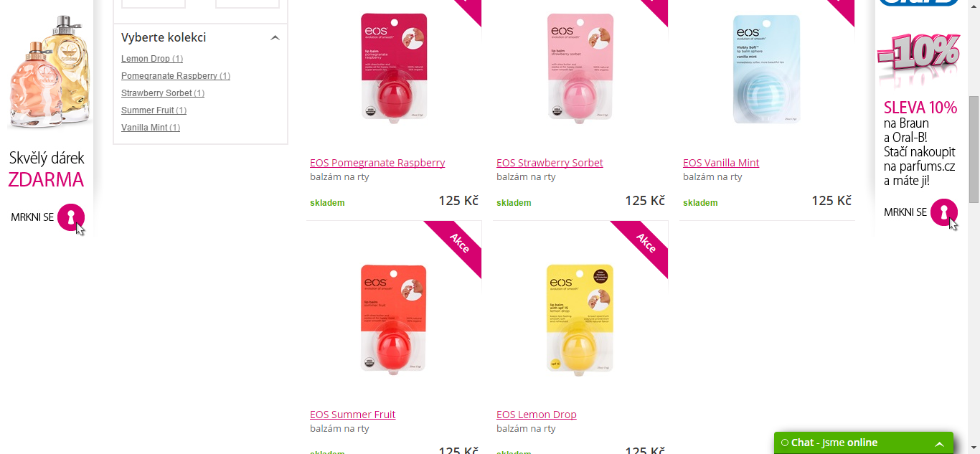Click the pink keyhole icon beside left MRKNI SE

tap(71, 217)
